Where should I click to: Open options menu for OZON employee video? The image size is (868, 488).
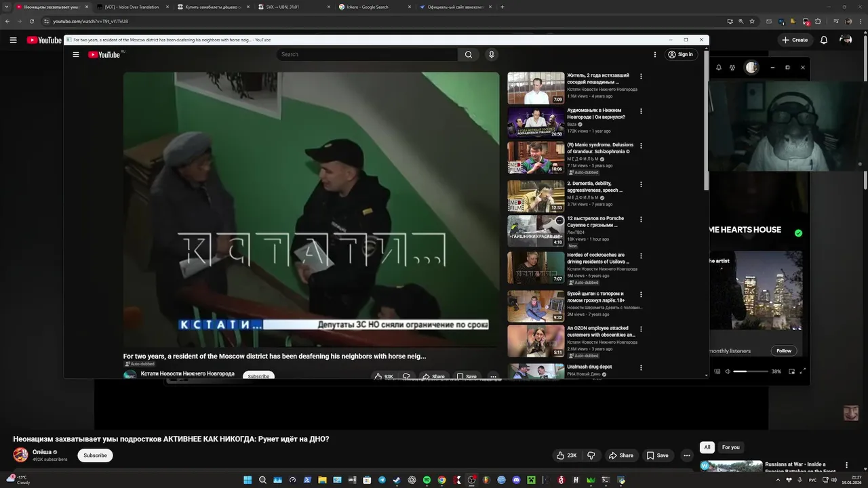(x=641, y=329)
